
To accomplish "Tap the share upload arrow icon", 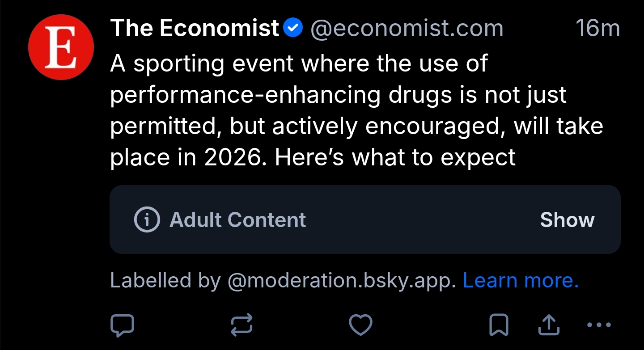I will tap(548, 325).
